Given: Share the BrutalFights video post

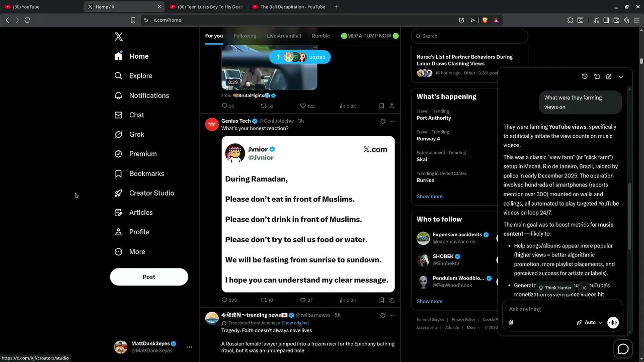Looking at the screenshot, I should tap(392, 106).
